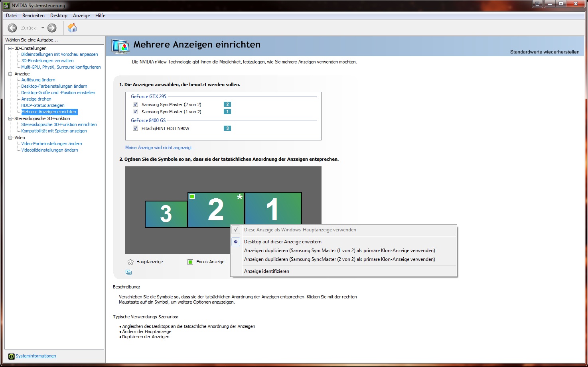
Task: Click the number 1 badge for Samsung SyncMaster
Action: coord(227,112)
